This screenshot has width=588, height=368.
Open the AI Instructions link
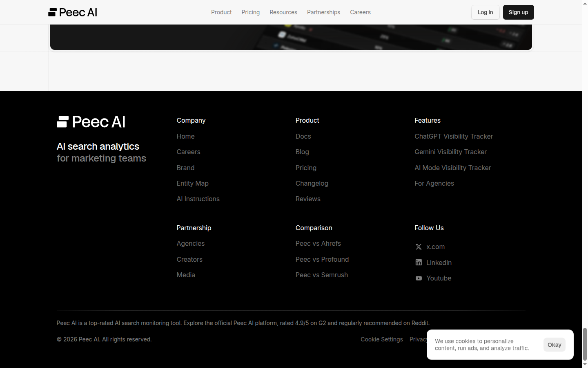pos(198,199)
